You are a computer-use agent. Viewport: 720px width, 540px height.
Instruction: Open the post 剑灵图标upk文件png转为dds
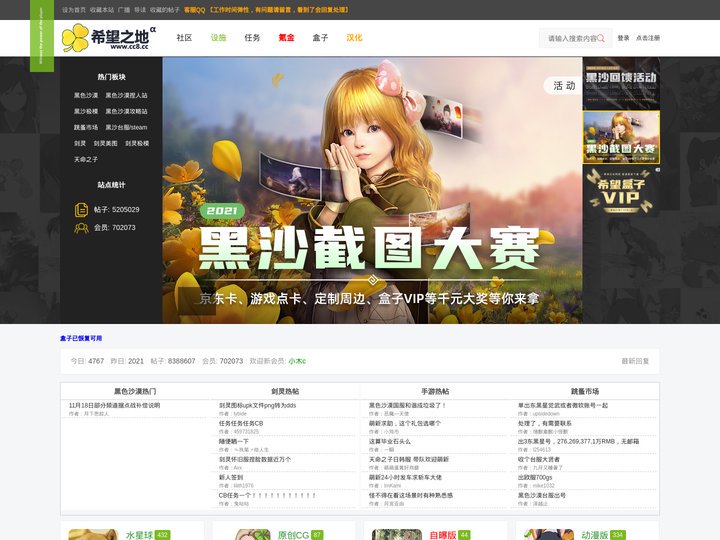258,405
